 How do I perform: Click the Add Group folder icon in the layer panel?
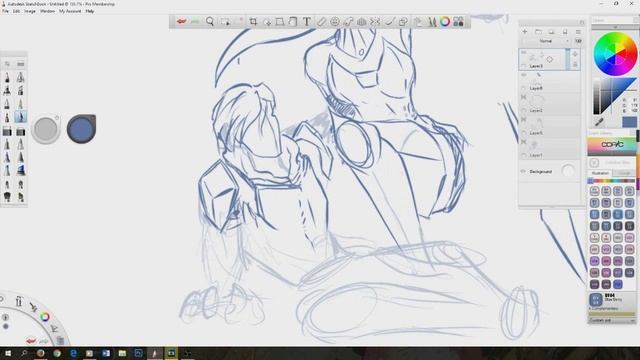(x=538, y=31)
